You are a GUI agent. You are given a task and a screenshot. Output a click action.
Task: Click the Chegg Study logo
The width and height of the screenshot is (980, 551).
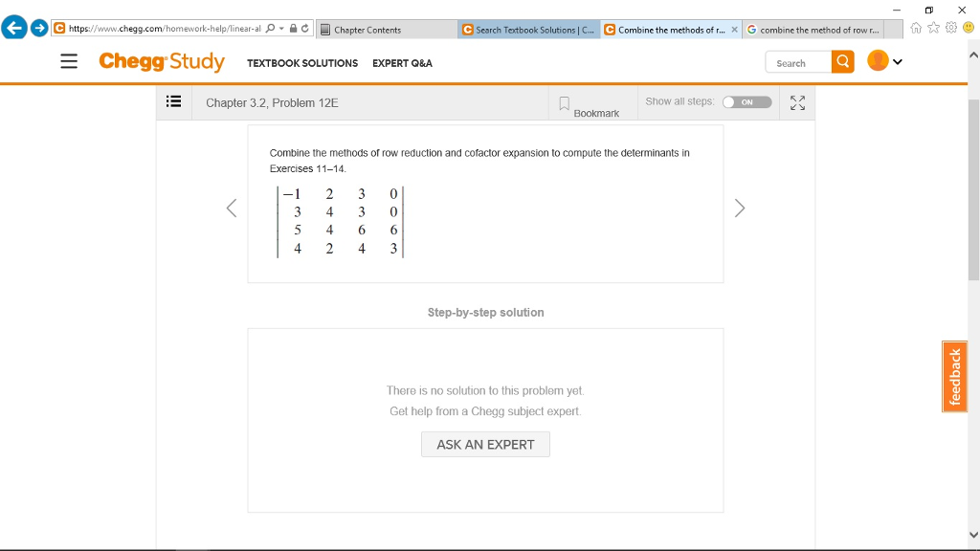162,61
